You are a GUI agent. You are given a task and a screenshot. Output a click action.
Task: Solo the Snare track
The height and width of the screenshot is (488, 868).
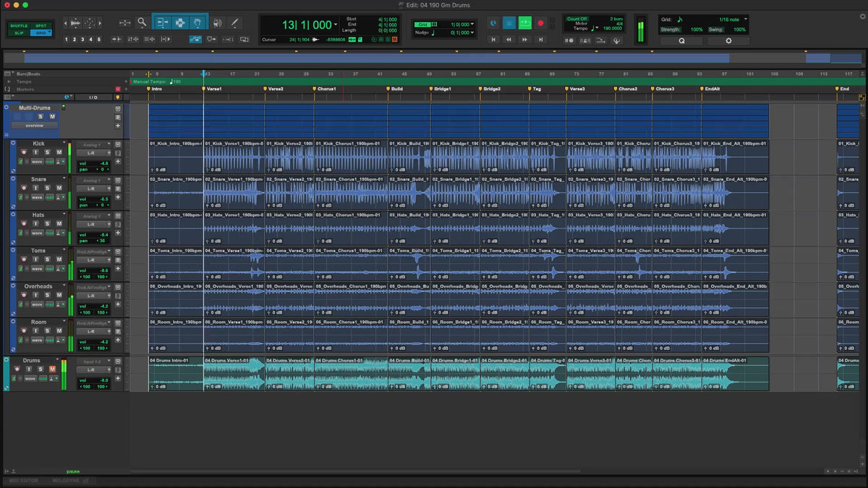[x=48, y=187]
